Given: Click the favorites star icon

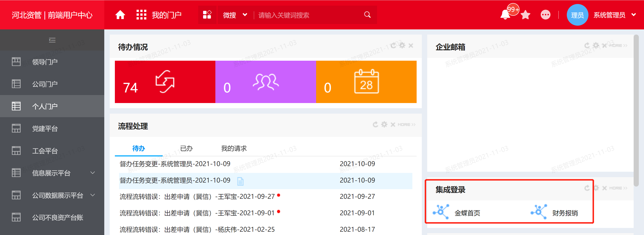Looking at the screenshot, I should 526,15.
